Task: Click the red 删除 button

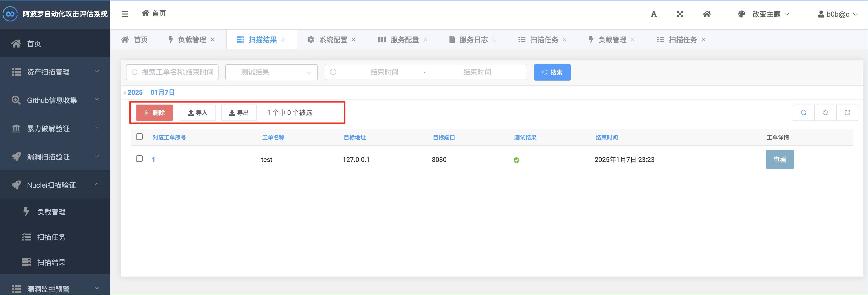Action: 154,113
